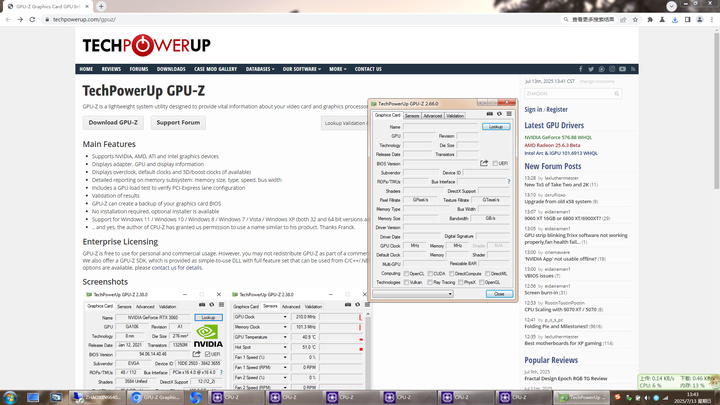720x405 pixels.
Task: Open GPU Clock sensor dropdown in screenshot
Action: tap(285, 317)
